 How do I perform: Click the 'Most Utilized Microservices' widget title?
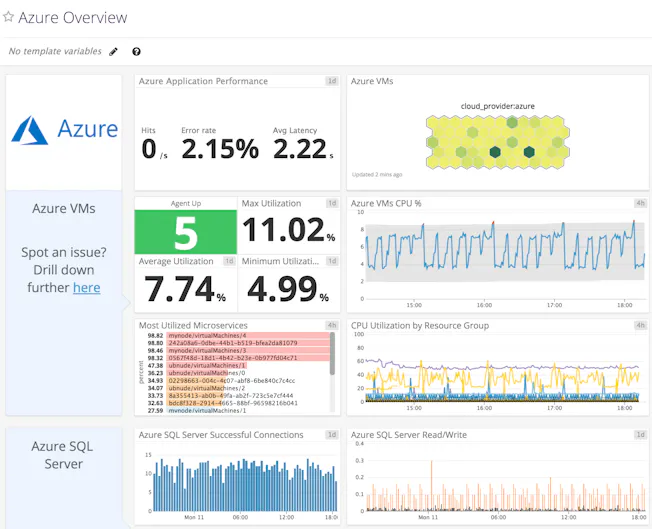point(193,325)
